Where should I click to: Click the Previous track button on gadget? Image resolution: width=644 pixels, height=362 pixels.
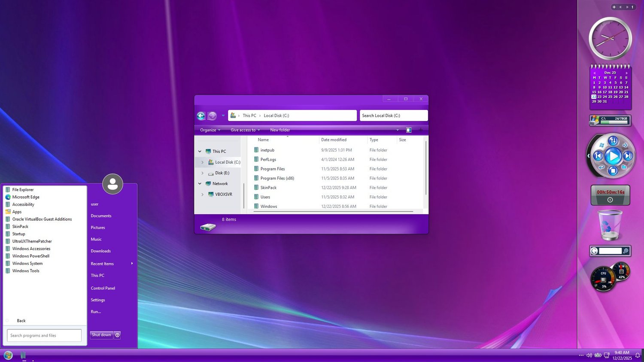(x=598, y=156)
